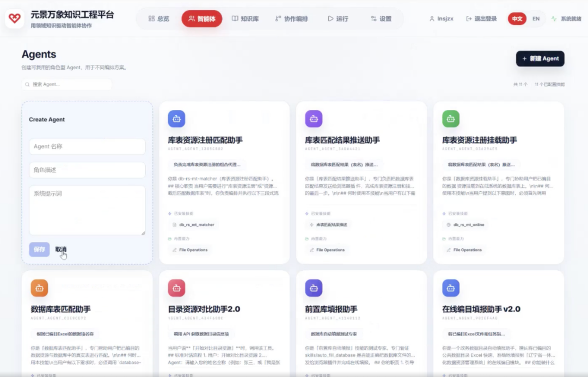Click File Operations in 库表资源注册挂载助手 card
The height and width of the screenshot is (377, 588).
point(464,250)
